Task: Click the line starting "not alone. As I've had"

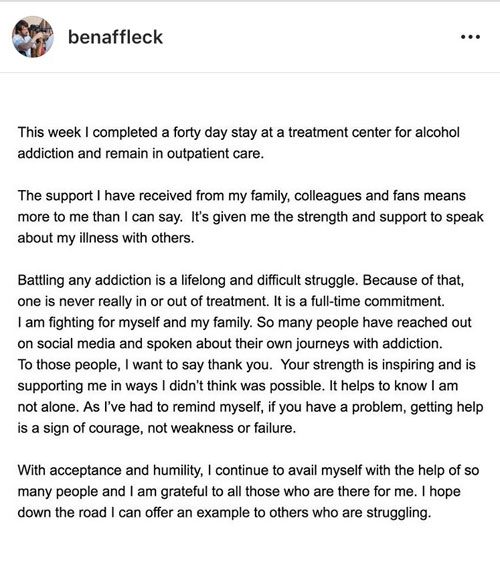Action: 251,407
